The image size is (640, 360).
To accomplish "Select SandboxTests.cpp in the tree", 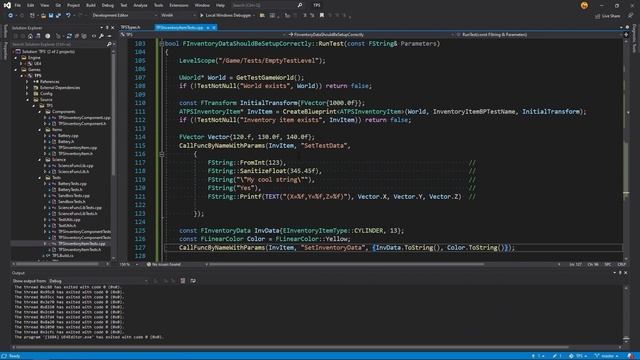I will pyautogui.click(x=73, y=196).
